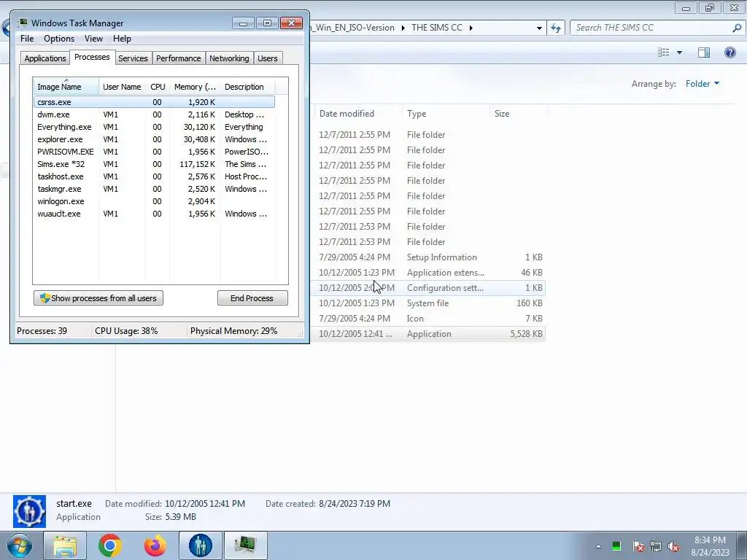The width and height of the screenshot is (747, 560).
Task: Select the taskmgr.exe process row
Action: (x=154, y=189)
